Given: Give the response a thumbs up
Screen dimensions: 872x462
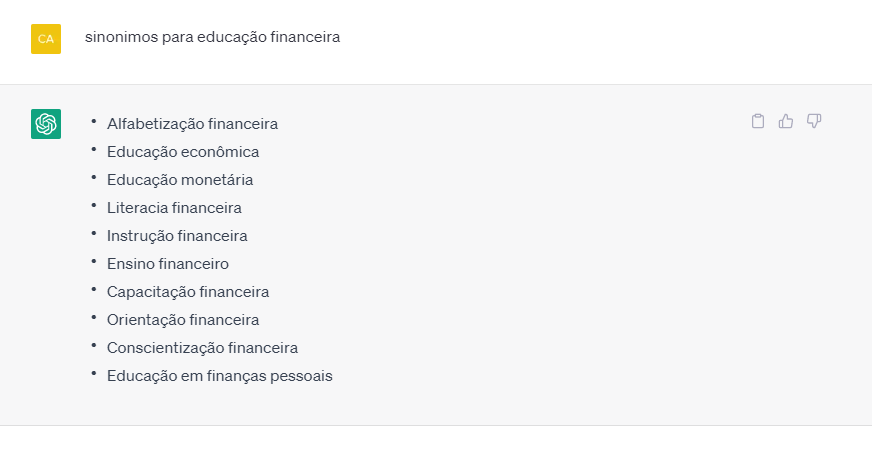Looking at the screenshot, I should point(786,121).
